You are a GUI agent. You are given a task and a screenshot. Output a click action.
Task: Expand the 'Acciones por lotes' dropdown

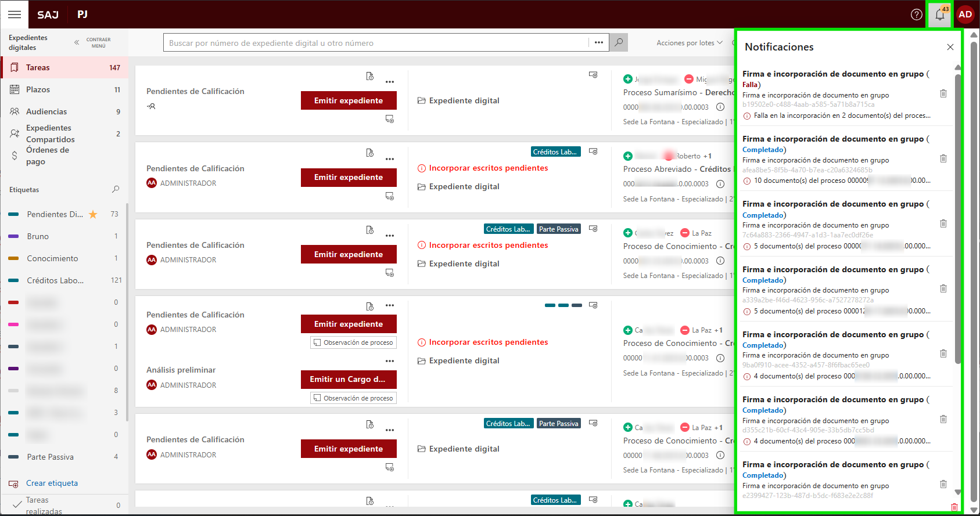pos(689,43)
